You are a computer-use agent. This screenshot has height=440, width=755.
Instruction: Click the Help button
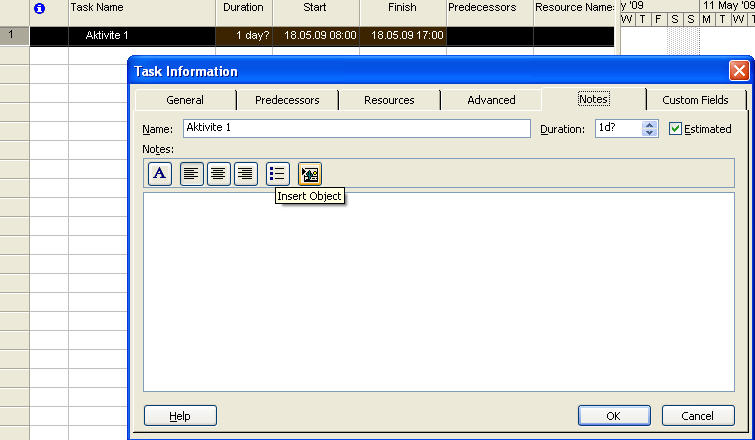[x=180, y=416]
